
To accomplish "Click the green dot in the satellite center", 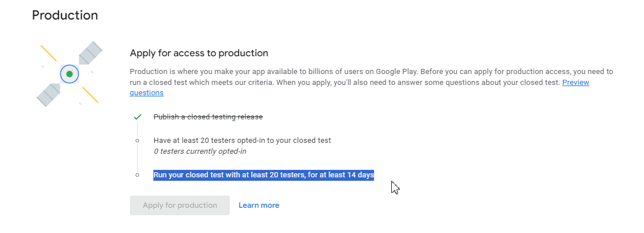I will pyautogui.click(x=70, y=74).
